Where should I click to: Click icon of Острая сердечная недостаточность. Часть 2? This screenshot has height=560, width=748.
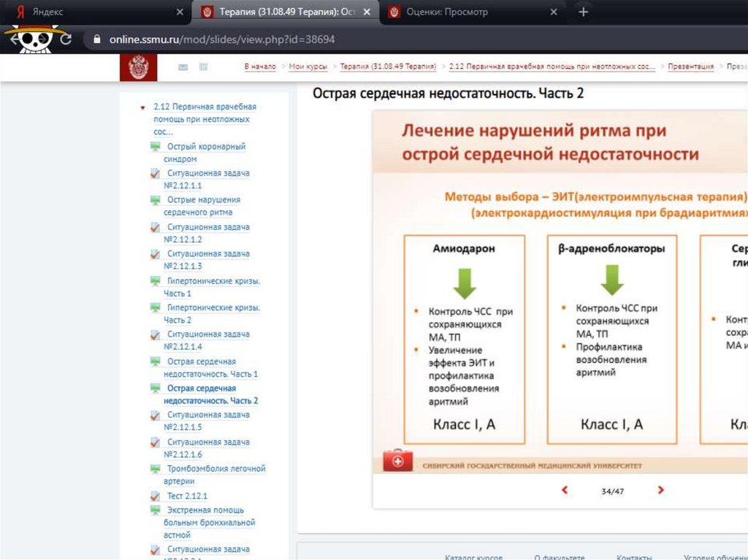[x=155, y=388]
